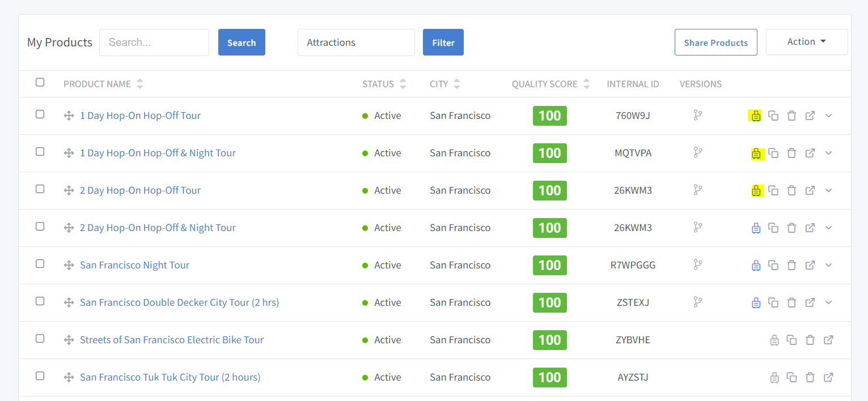Sort the table by Product Name
The image size is (868, 401).
click(x=139, y=84)
